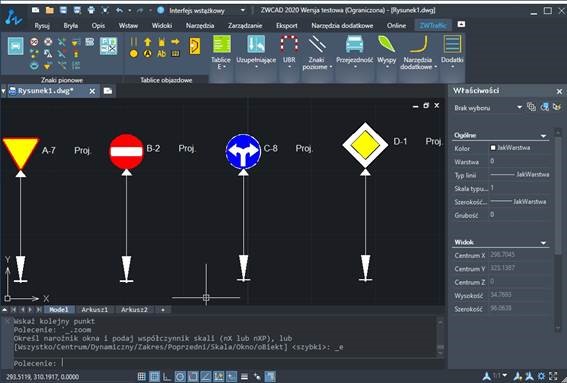The width and height of the screenshot is (567, 383).
Task: Click the select objects icon in Właściwości panel
Action: 544,107
